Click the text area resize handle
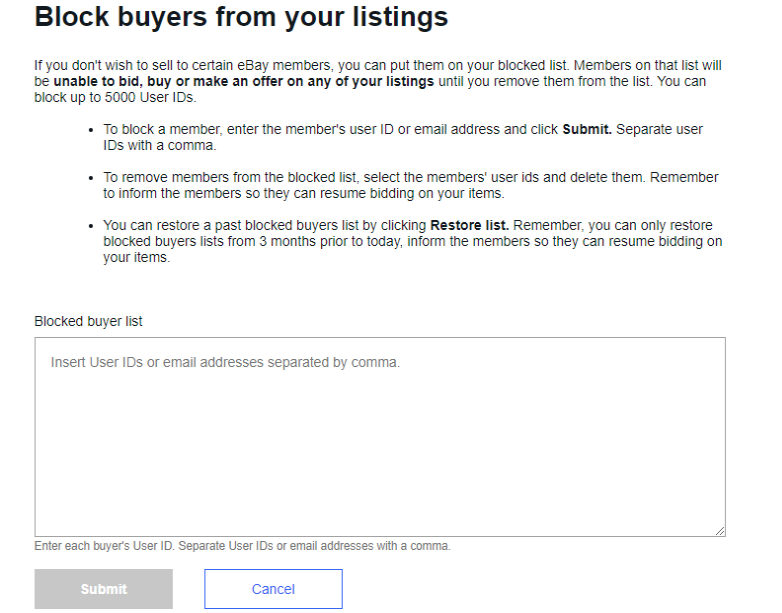Screen dimensions: 782x613 point(719,530)
